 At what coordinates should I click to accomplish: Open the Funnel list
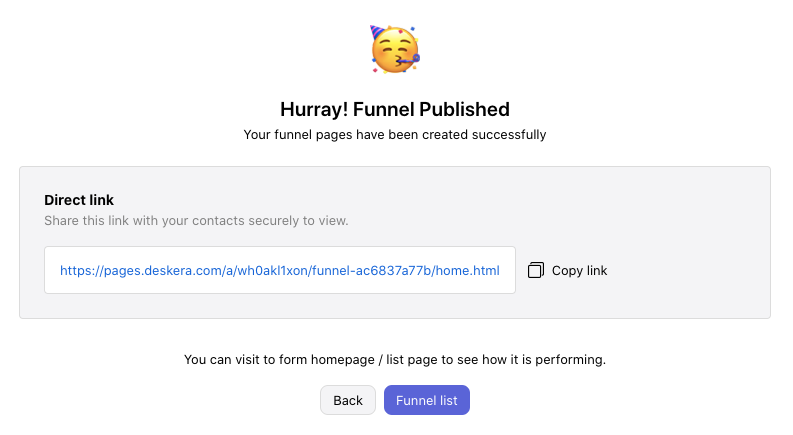427,400
